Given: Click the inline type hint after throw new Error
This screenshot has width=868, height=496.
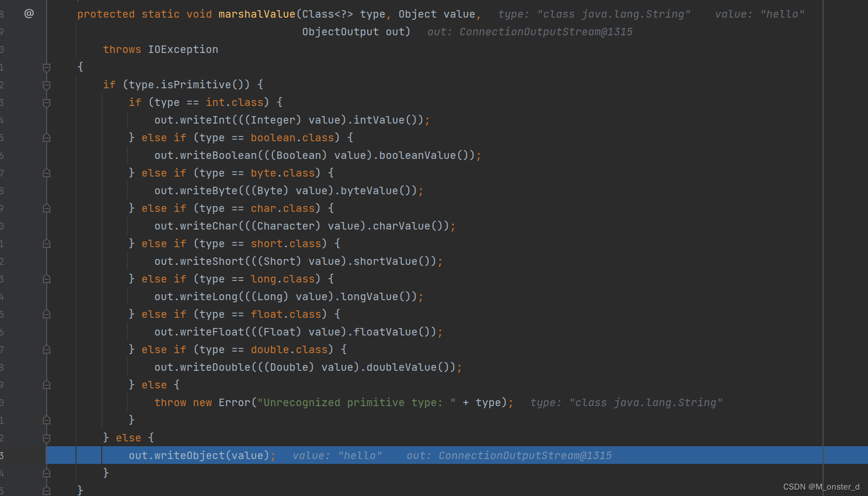Looking at the screenshot, I should (627, 403).
